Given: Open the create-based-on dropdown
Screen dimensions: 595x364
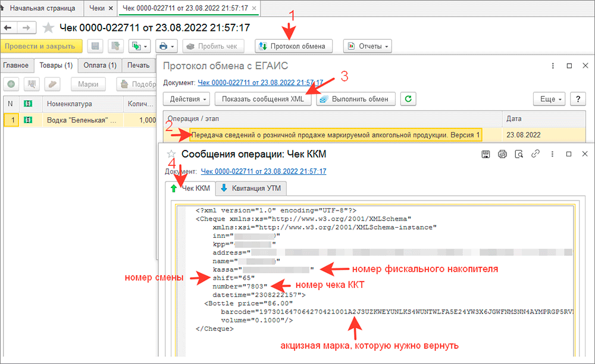Looking at the screenshot, I should coord(139,46).
